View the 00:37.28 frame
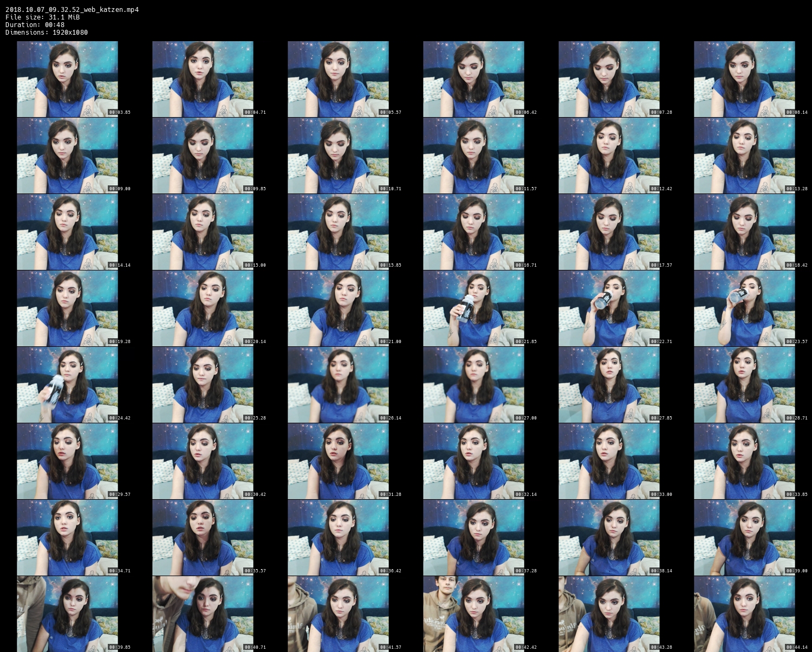This screenshot has height=652, width=812. [473, 538]
